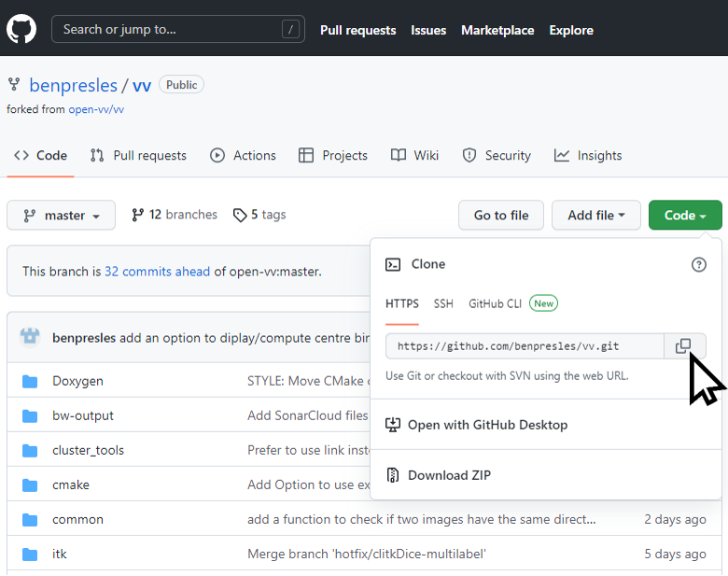Click the itk folder icon

[x=30, y=555]
